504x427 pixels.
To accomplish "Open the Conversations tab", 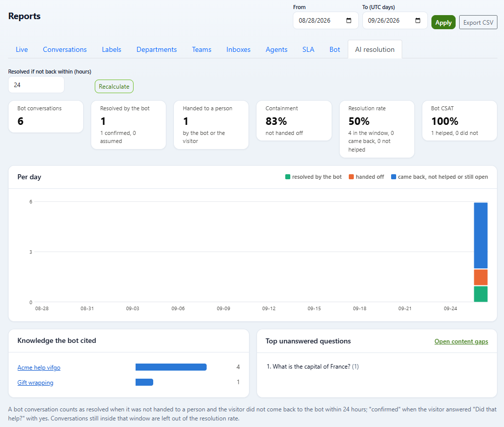I will tap(65, 49).
